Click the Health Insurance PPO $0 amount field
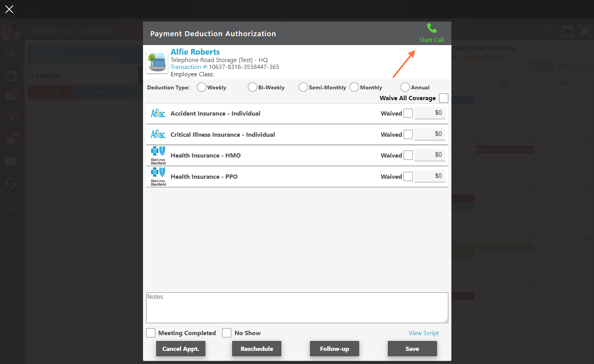The image size is (594, 364). point(430,176)
